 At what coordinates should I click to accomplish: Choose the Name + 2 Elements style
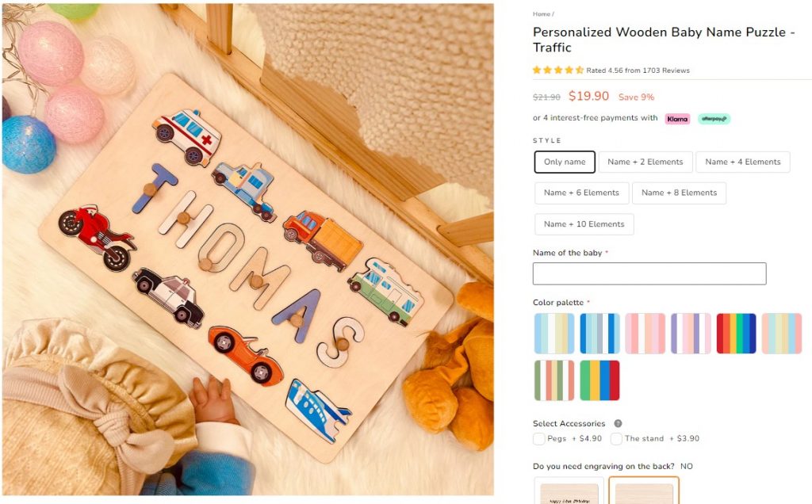coord(645,162)
